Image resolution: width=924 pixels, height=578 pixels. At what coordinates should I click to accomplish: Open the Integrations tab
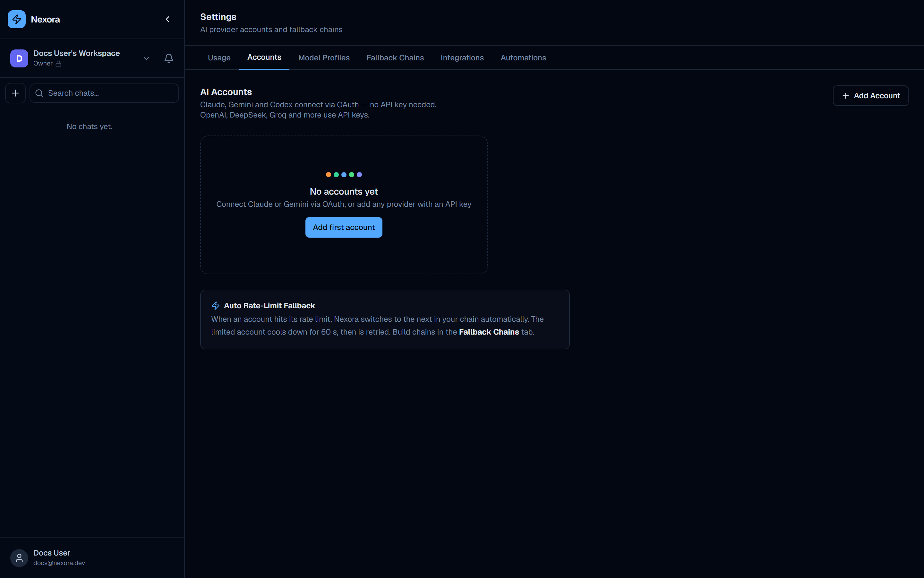coord(462,58)
